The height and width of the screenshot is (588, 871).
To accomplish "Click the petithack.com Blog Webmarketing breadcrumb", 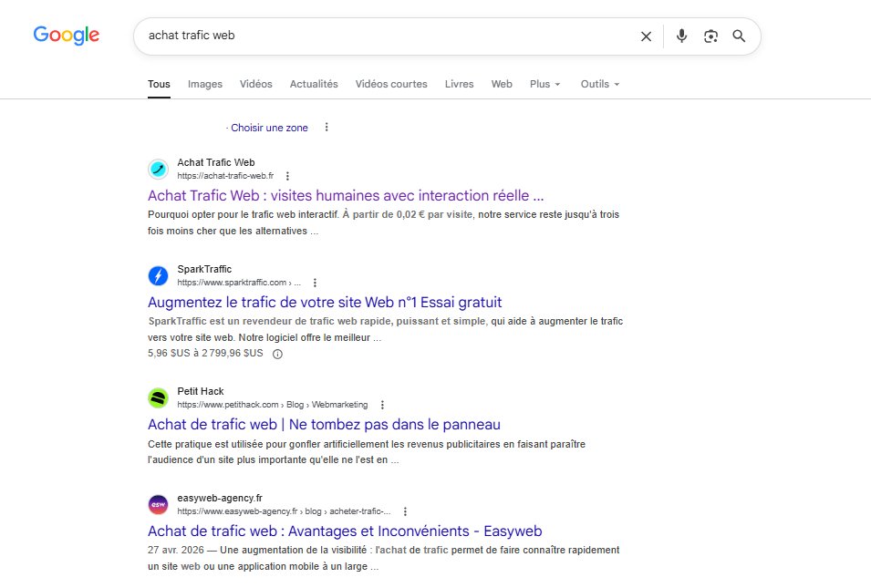I will coord(273,405).
